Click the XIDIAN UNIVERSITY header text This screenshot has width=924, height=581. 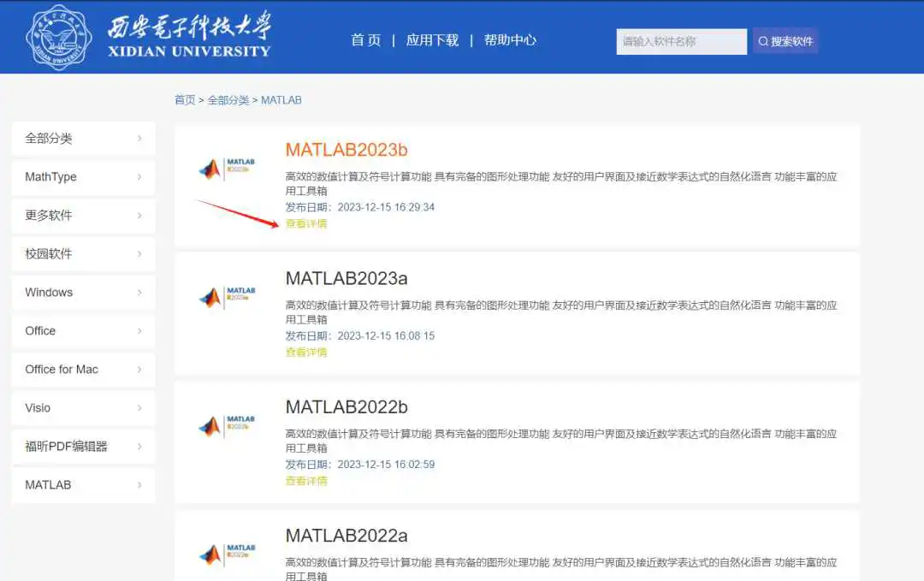[x=189, y=51]
